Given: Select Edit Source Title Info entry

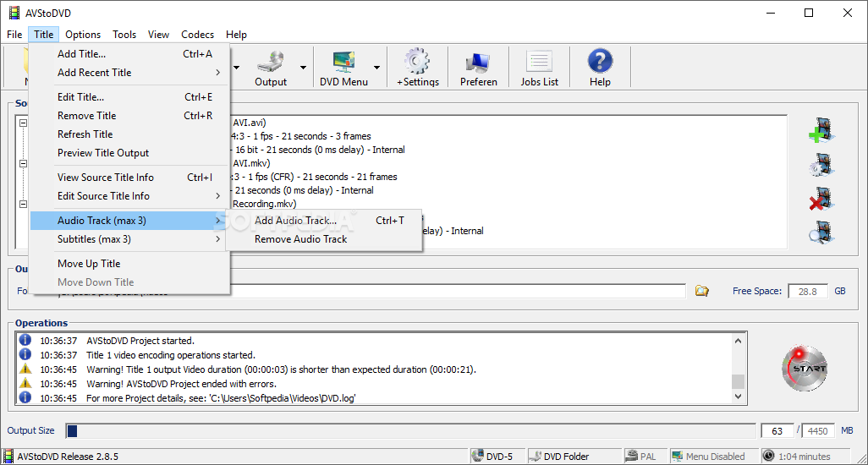Looking at the screenshot, I should pos(129,196).
